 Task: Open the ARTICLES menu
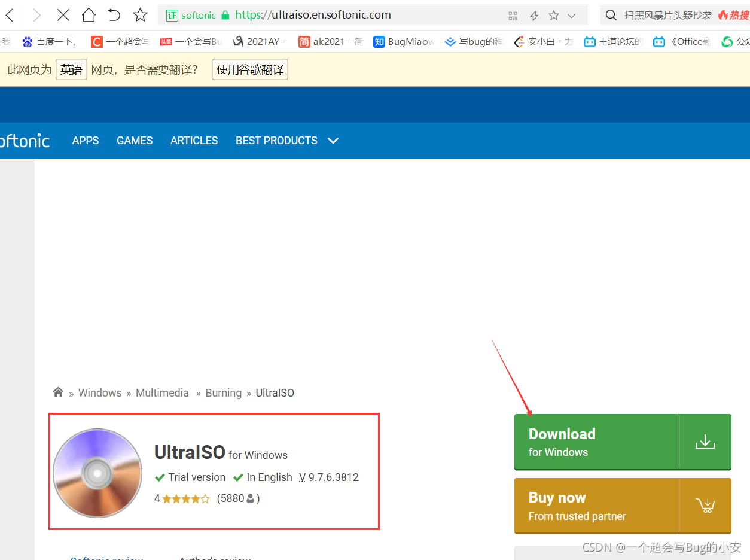pyautogui.click(x=194, y=141)
